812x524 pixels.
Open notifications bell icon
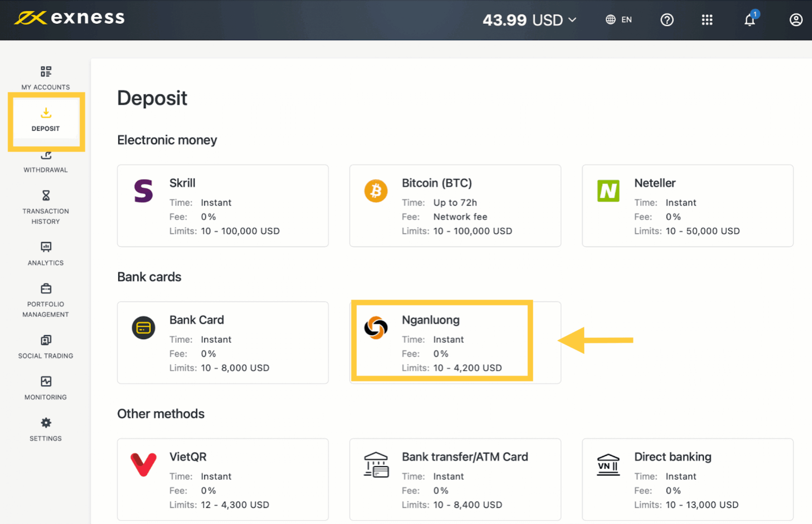750,19
